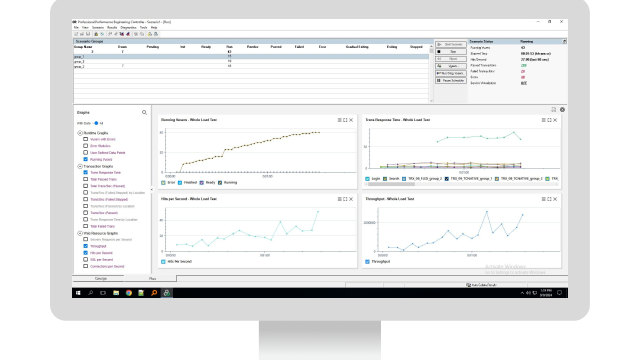Open the View menu
This screenshot has height=360, width=640.
[x=85, y=28]
